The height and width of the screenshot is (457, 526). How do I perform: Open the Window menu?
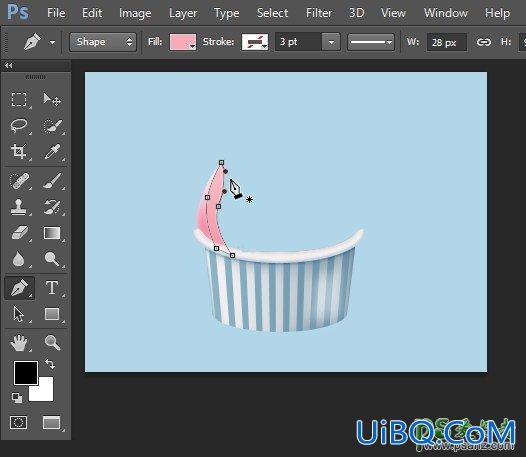(445, 13)
